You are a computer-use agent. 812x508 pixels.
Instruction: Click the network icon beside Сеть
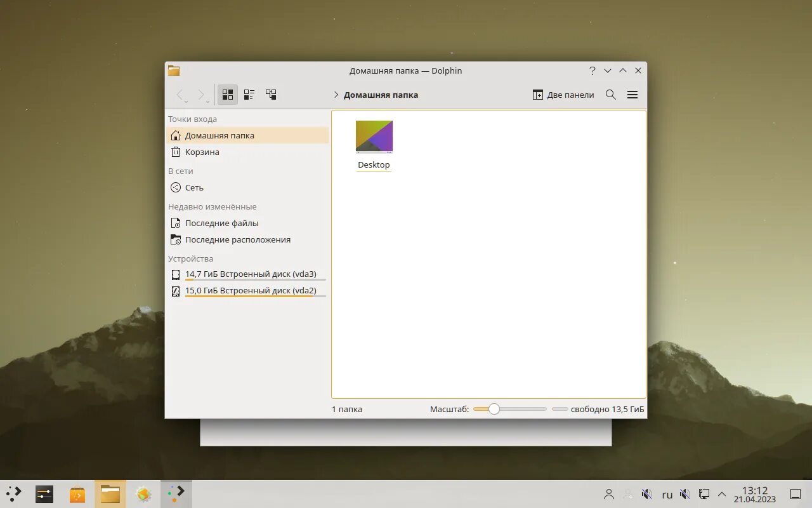176,187
